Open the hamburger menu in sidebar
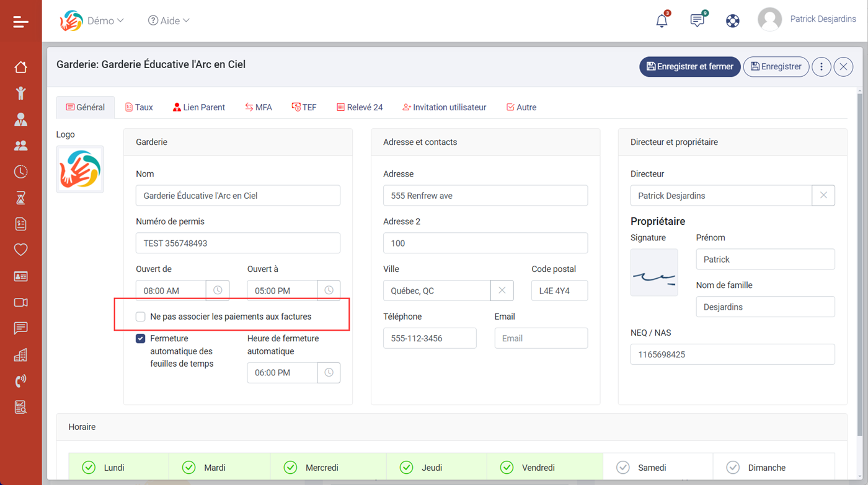 (x=20, y=22)
